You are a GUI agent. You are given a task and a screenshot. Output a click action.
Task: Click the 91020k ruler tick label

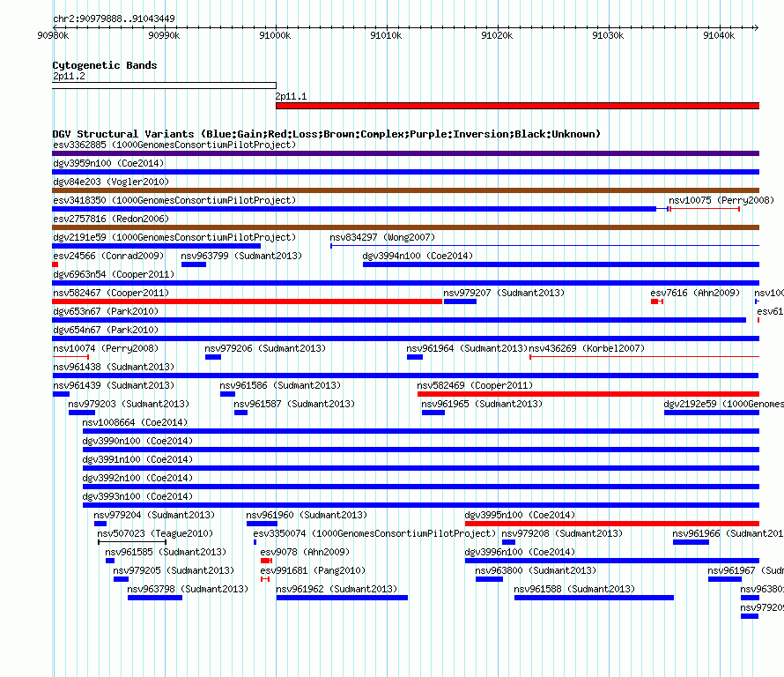[497, 35]
